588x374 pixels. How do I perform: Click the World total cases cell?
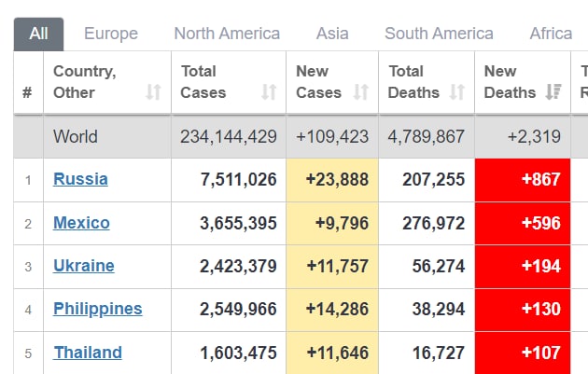click(x=229, y=136)
